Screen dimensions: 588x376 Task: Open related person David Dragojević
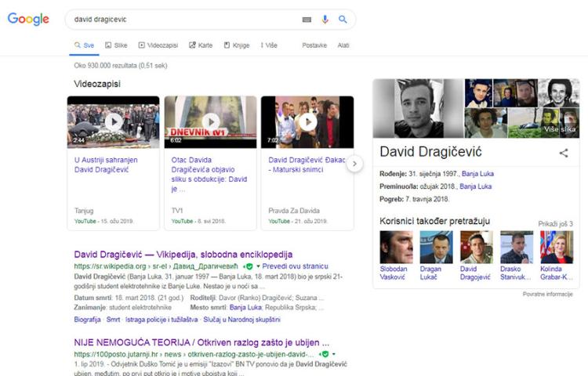(x=476, y=256)
